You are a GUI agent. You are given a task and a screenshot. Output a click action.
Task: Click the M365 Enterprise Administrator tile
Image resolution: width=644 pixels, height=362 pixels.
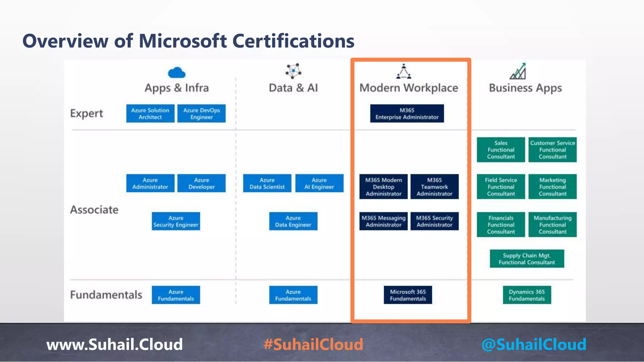coord(407,113)
